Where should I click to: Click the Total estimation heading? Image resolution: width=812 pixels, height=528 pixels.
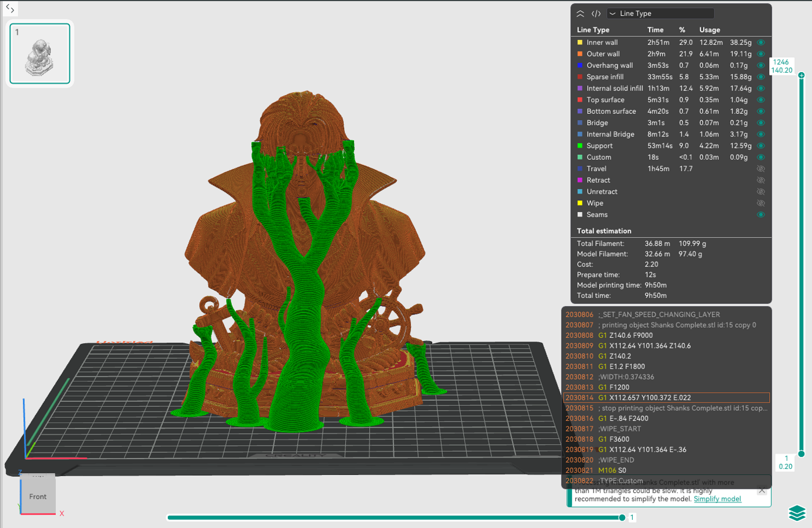[x=604, y=231]
